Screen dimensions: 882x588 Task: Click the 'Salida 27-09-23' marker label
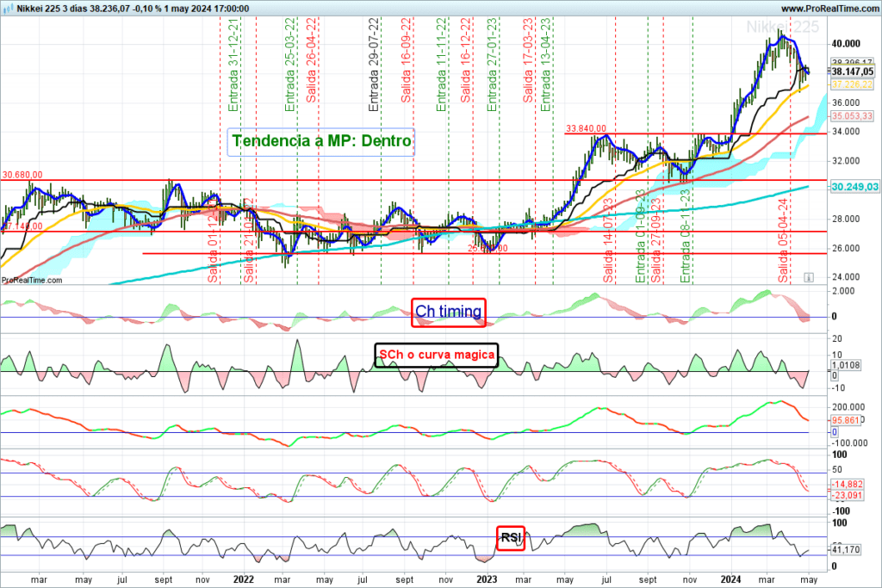tap(655, 240)
